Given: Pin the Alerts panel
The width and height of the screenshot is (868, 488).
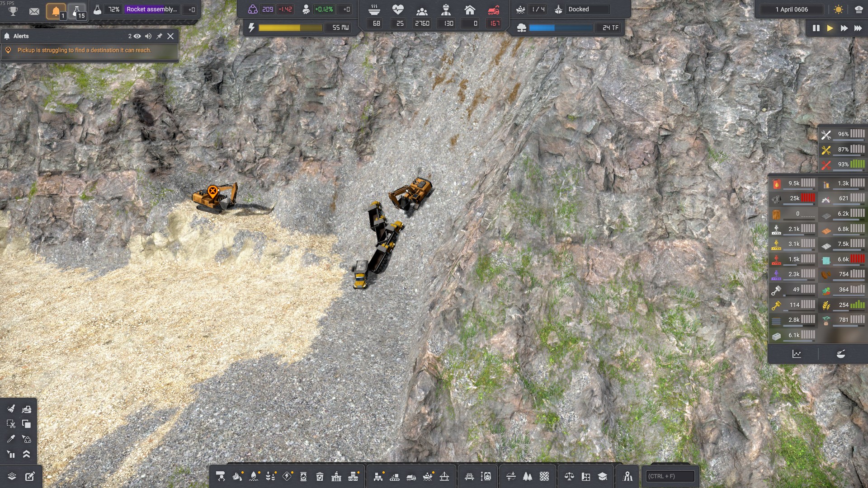Looking at the screenshot, I should coord(159,36).
